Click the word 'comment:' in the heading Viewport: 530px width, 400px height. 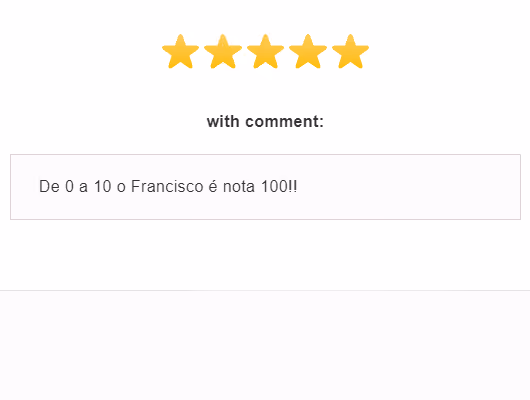tap(285, 121)
